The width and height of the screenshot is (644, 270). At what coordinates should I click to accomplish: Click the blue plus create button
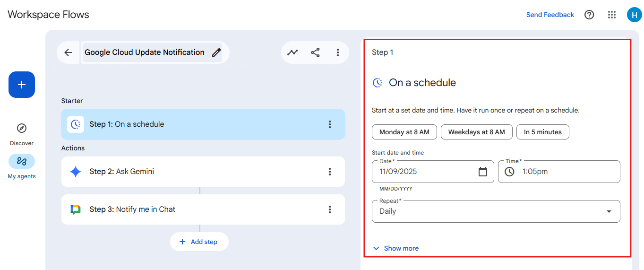[x=22, y=85]
